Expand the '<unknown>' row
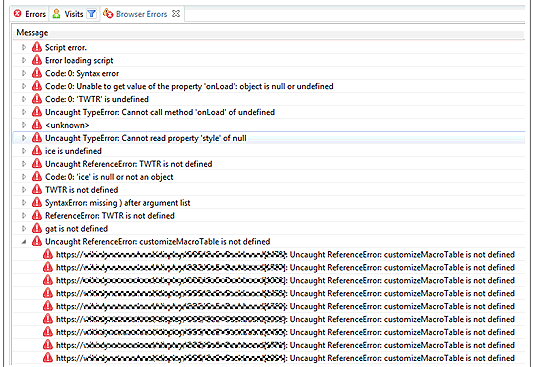The image size is (533, 367). click(24, 125)
